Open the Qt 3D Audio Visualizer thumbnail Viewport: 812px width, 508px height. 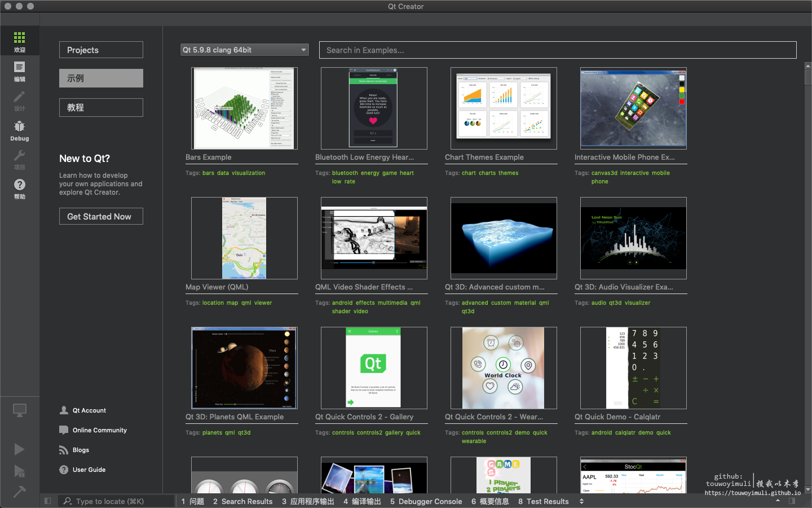pyautogui.click(x=633, y=238)
